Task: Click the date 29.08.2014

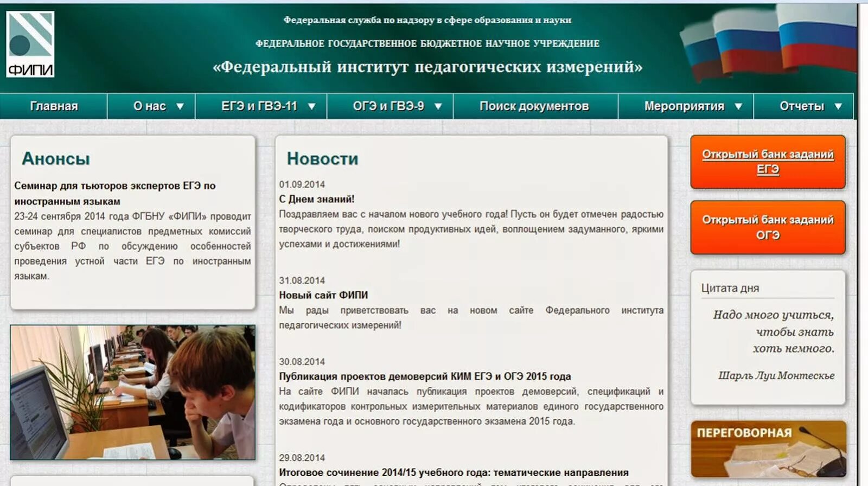Action: (302, 458)
